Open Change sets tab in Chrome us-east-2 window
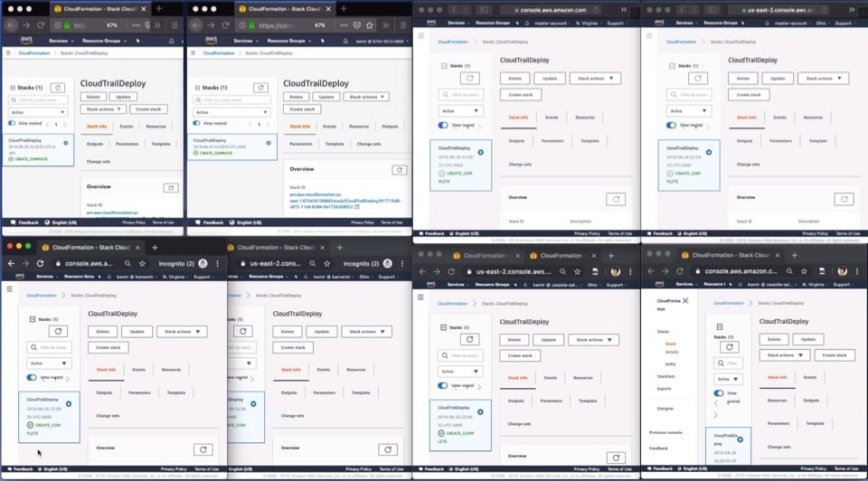 coord(519,423)
